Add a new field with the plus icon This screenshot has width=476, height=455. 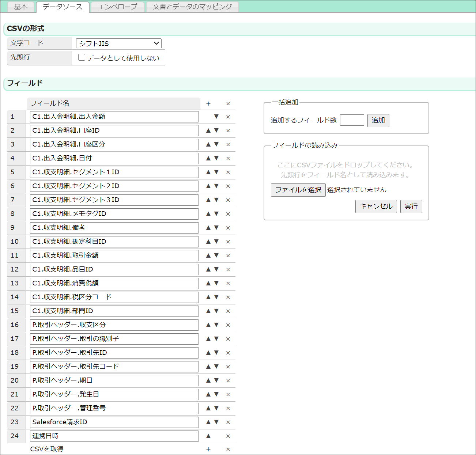pyautogui.click(x=208, y=103)
